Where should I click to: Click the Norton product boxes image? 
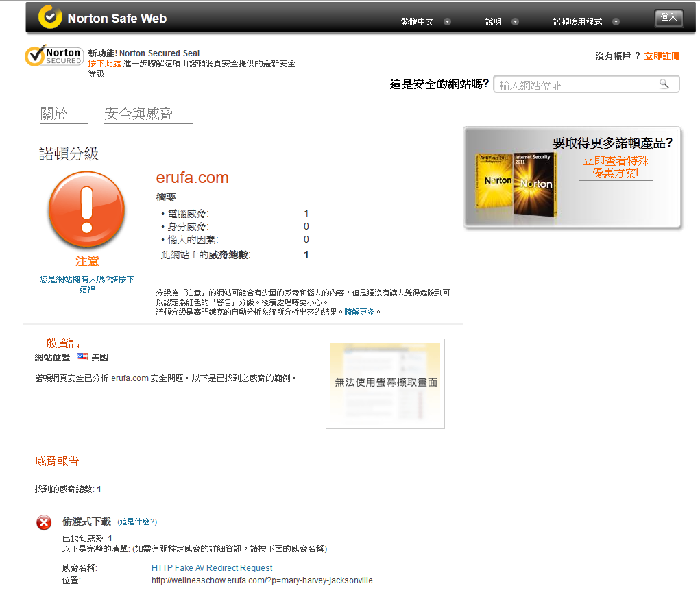(514, 182)
